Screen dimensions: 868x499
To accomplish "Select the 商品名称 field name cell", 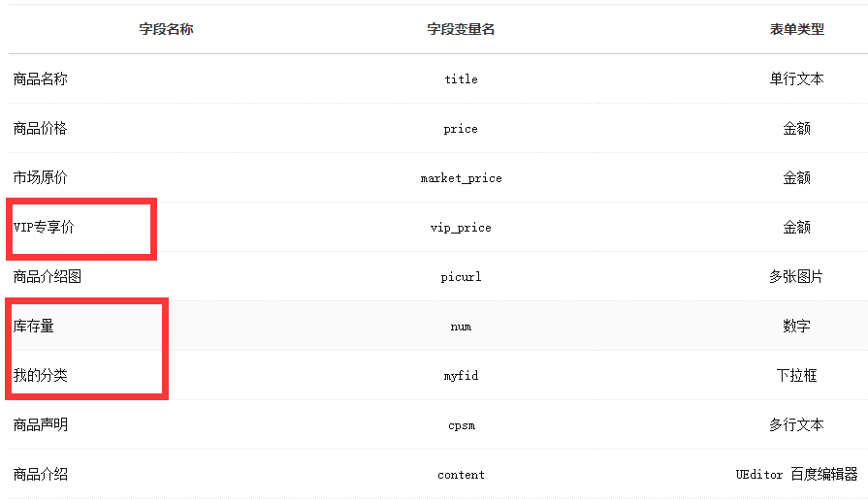I will 41,79.
